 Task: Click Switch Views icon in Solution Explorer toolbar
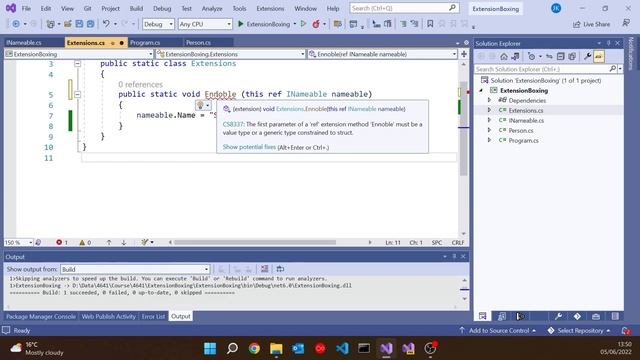coord(516,56)
